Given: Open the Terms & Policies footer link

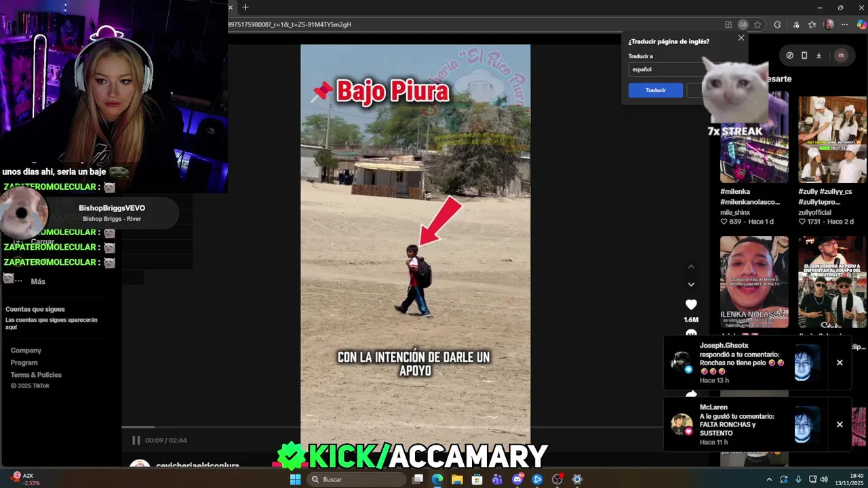Looking at the screenshot, I should pos(36,375).
